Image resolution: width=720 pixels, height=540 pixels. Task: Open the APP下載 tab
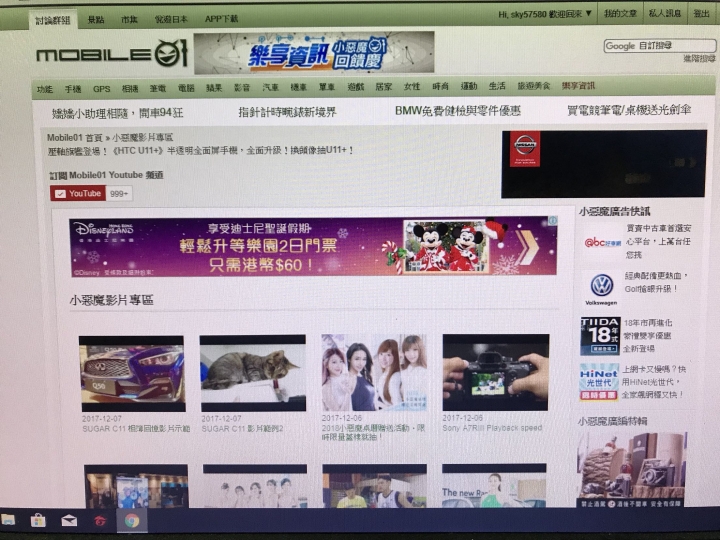221,19
